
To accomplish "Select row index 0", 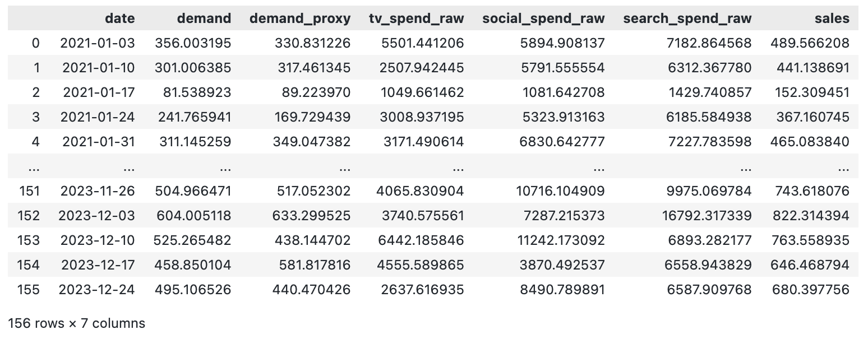I will pyautogui.click(x=36, y=43).
